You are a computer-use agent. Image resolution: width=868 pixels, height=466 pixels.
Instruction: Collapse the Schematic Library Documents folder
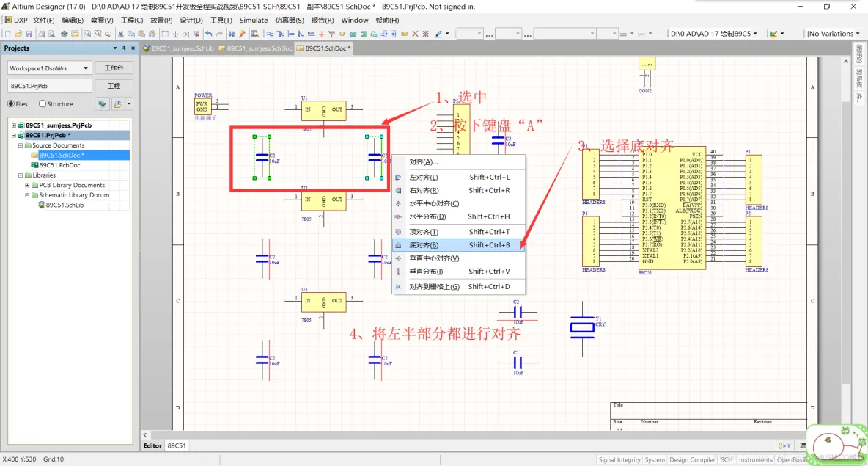click(27, 195)
